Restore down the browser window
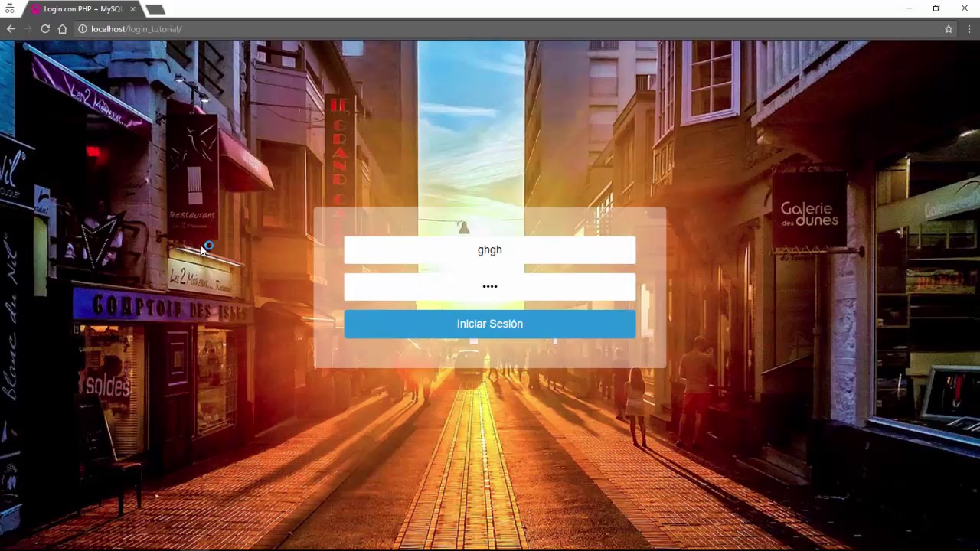This screenshot has width=980, height=551. pos(936,8)
